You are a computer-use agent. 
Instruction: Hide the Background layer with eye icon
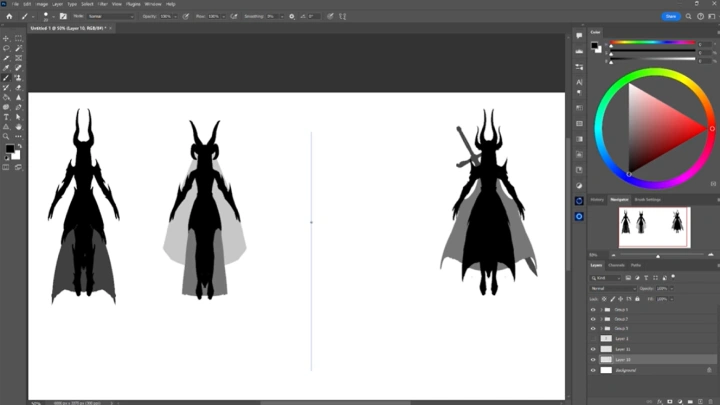[593, 370]
